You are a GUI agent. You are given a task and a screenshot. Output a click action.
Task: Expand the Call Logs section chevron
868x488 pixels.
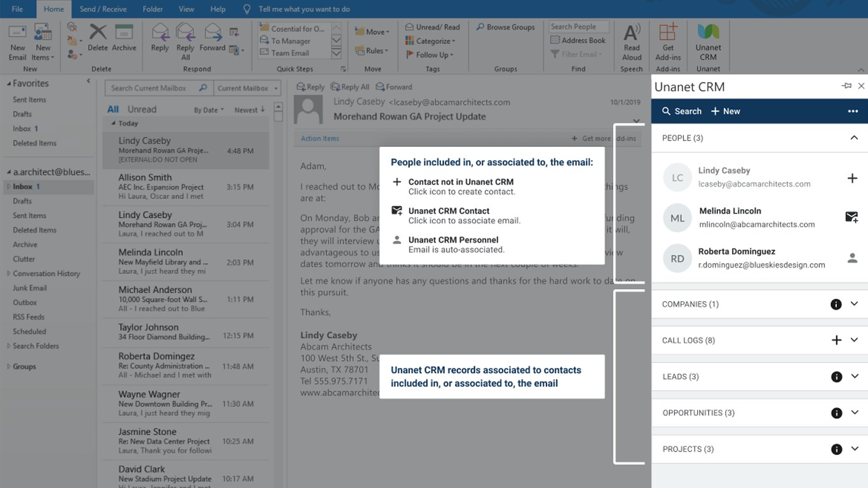pos(854,340)
